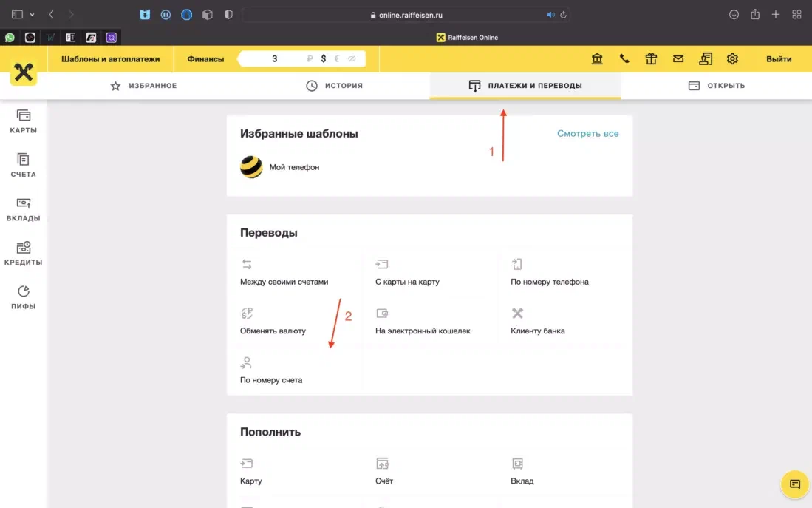Click the Raiffeisen Online browser tab
Screen dimensions: 812x508
(x=467, y=37)
